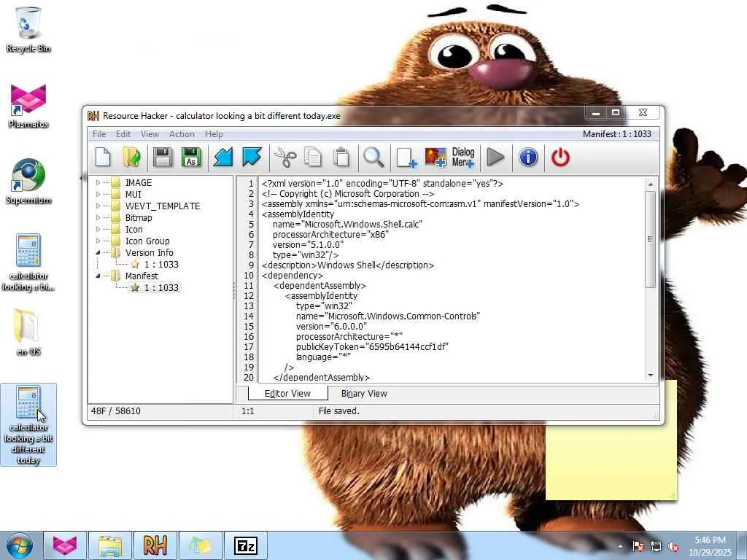The width and height of the screenshot is (747, 560).
Task: Open a file with the folder icon
Action: point(131,157)
